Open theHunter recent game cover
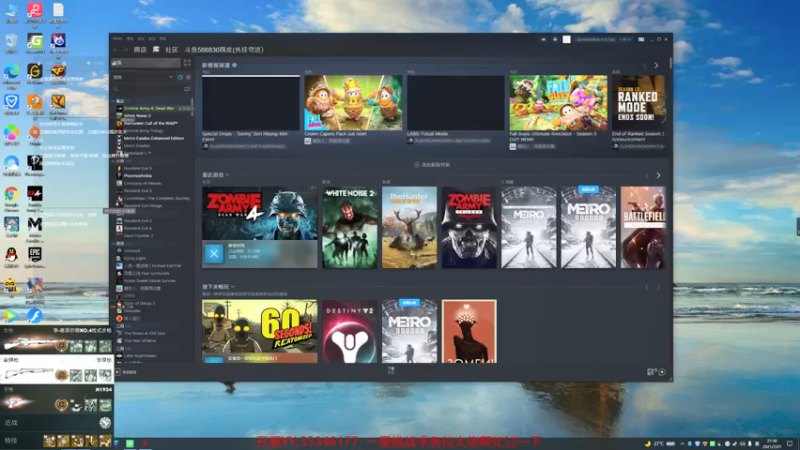800x450 pixels. [x=410, y=228]
